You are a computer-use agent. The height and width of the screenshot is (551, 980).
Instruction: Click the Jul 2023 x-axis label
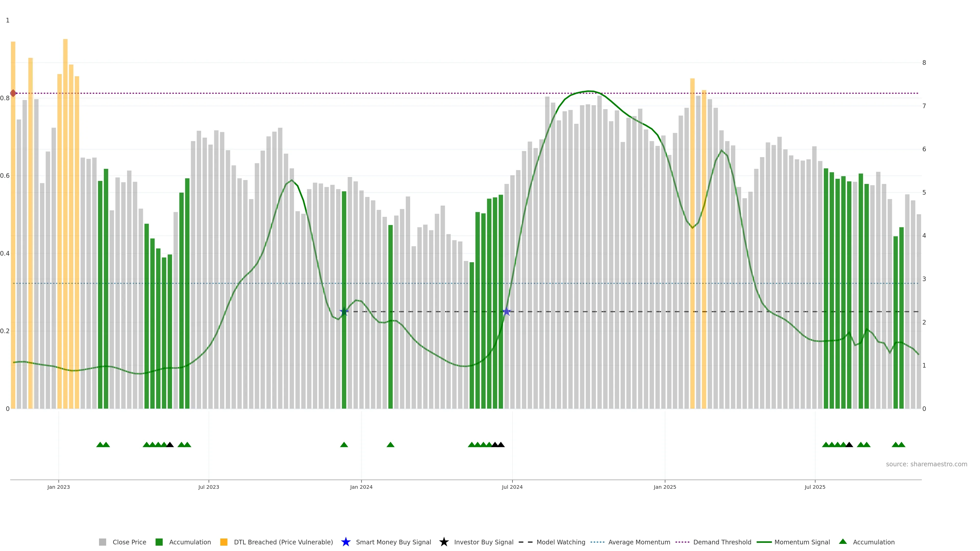(209, 487)
